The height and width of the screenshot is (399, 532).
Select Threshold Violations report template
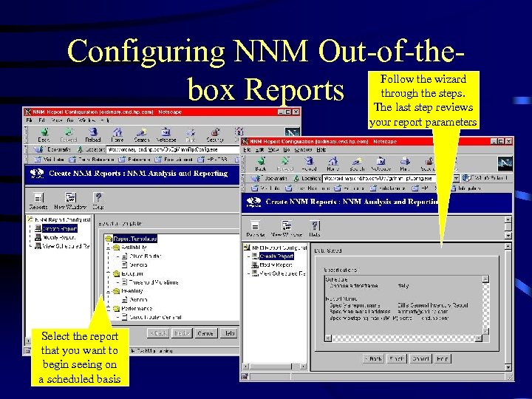(149, 282)
